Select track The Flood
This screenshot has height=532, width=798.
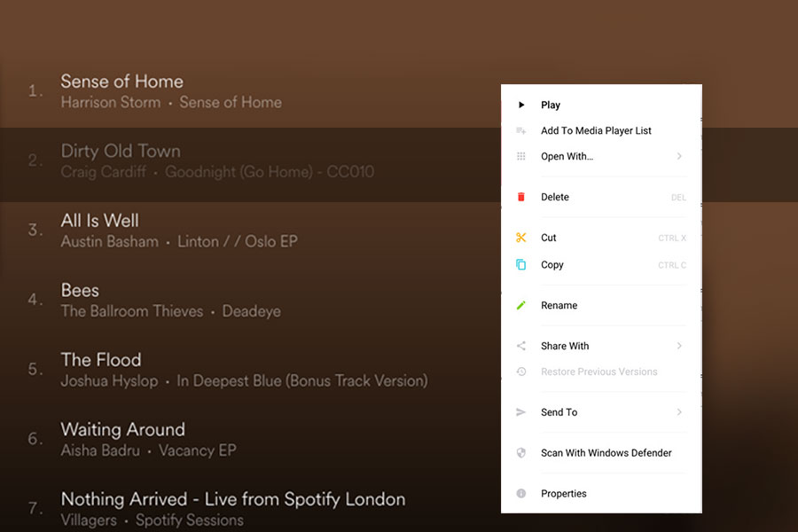(x=101, y=360)
